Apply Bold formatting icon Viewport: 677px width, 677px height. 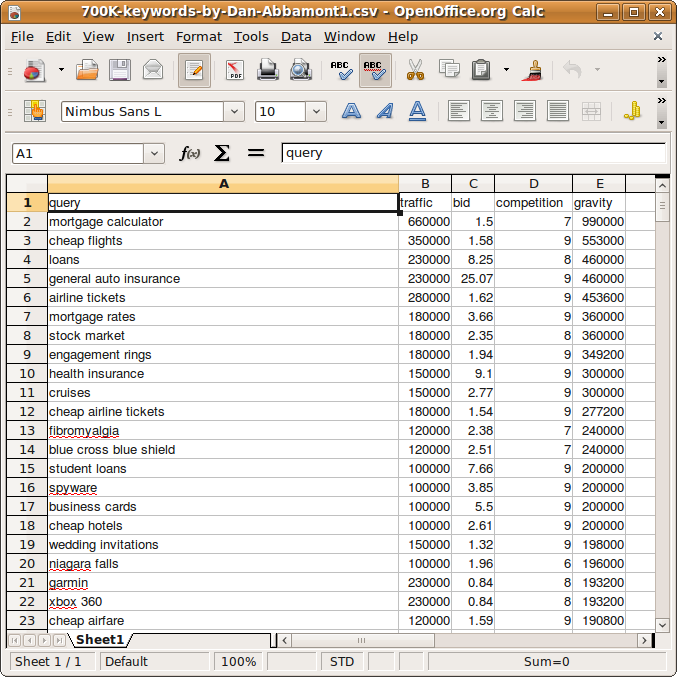pyautogui.click(x=351, y=111)
